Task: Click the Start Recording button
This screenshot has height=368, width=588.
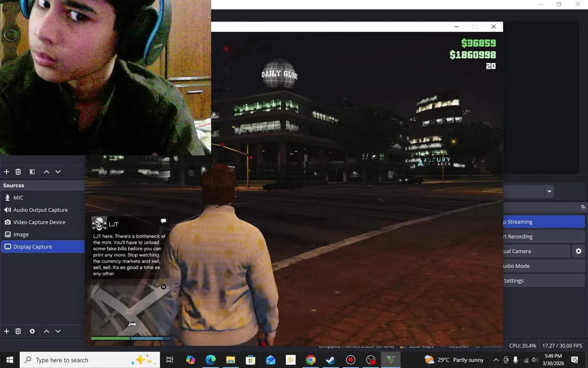Action: tap(544, 237)
